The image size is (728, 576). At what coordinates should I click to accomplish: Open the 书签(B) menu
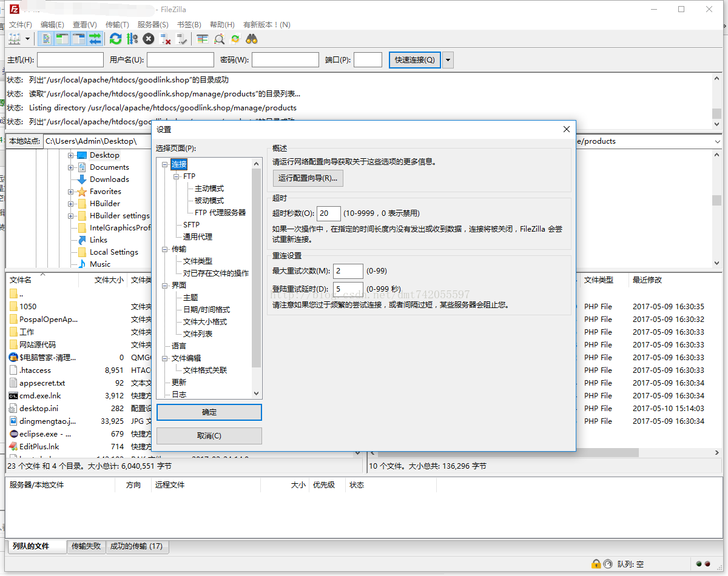point(189,25)
